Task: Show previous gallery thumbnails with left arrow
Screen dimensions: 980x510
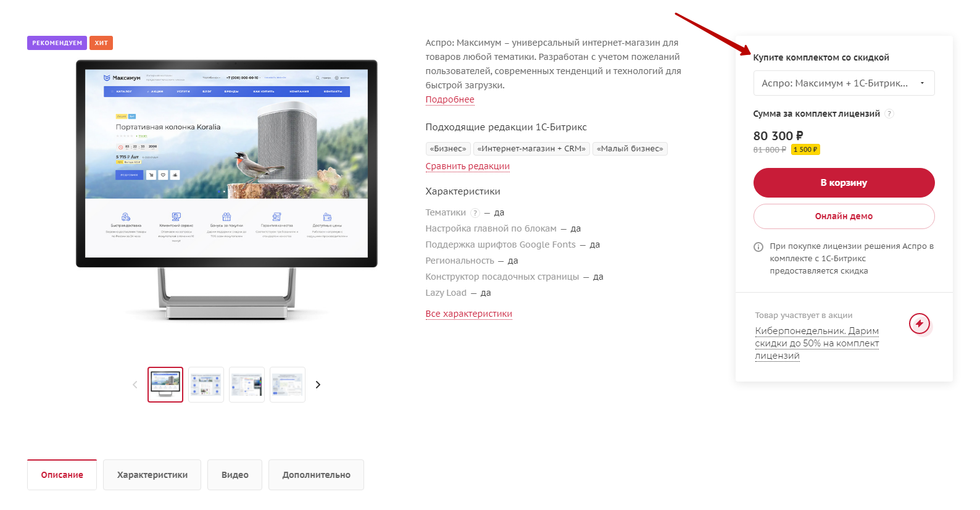Action: 135,385
